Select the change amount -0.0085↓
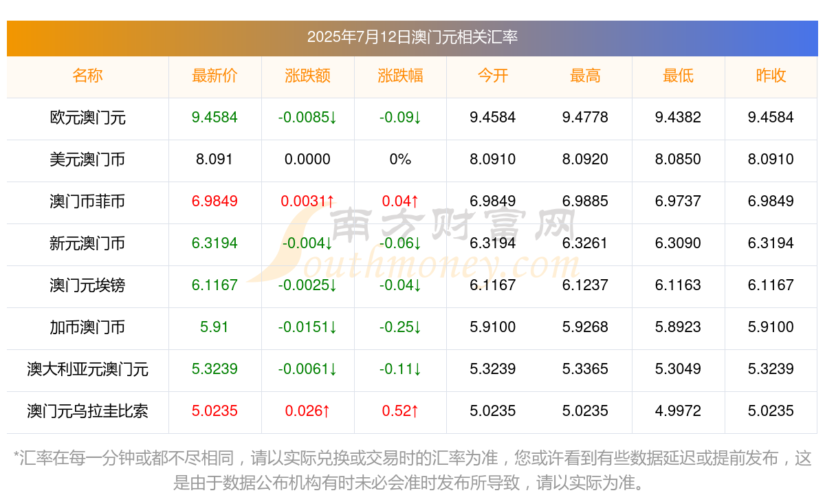 tap(307, 118)
